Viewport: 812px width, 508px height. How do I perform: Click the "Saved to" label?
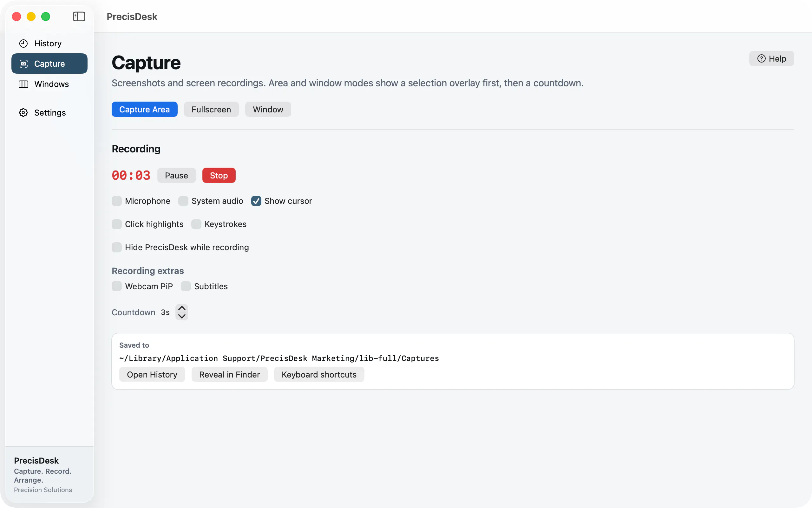tap(134, 345)
